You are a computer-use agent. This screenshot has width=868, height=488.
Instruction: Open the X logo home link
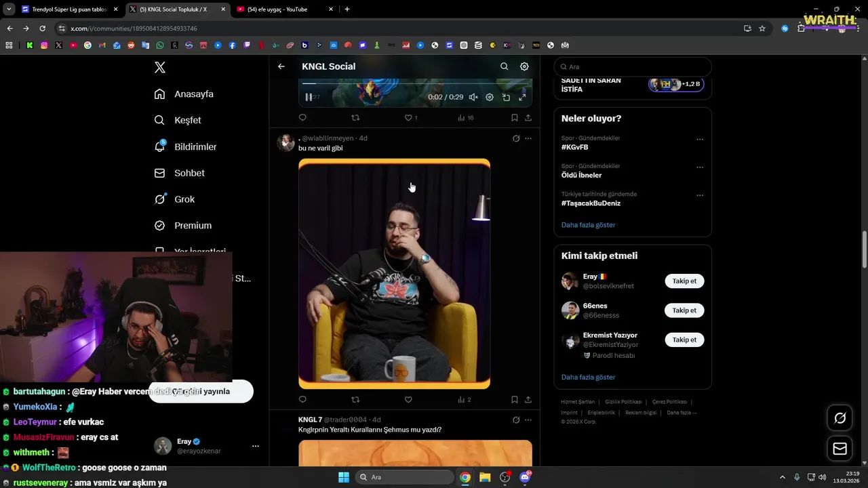click(159, 67)
